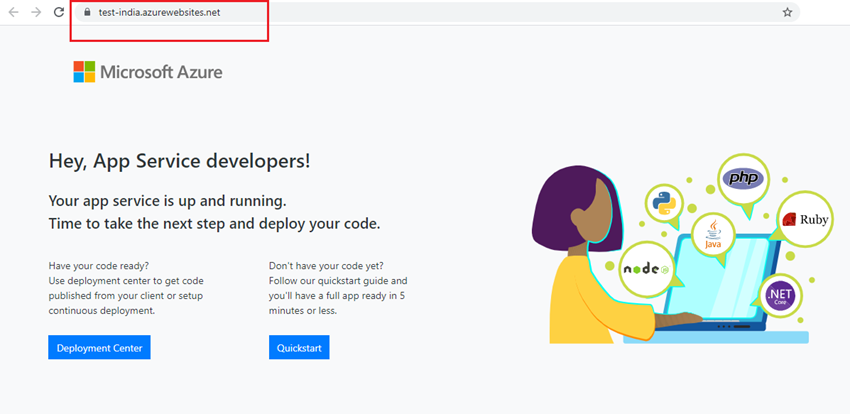Click the Node.js logo bubble
Screen dimensions: 850x414
(647, 269)
